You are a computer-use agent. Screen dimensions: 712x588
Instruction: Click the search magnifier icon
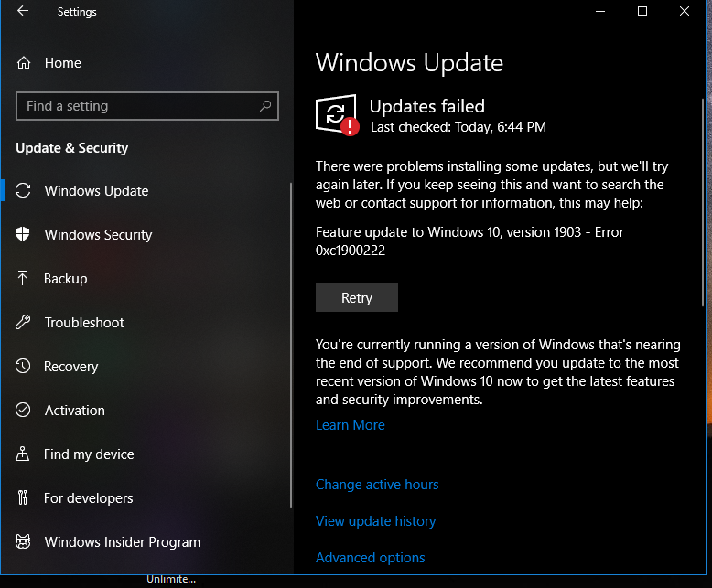click(265, 106)
